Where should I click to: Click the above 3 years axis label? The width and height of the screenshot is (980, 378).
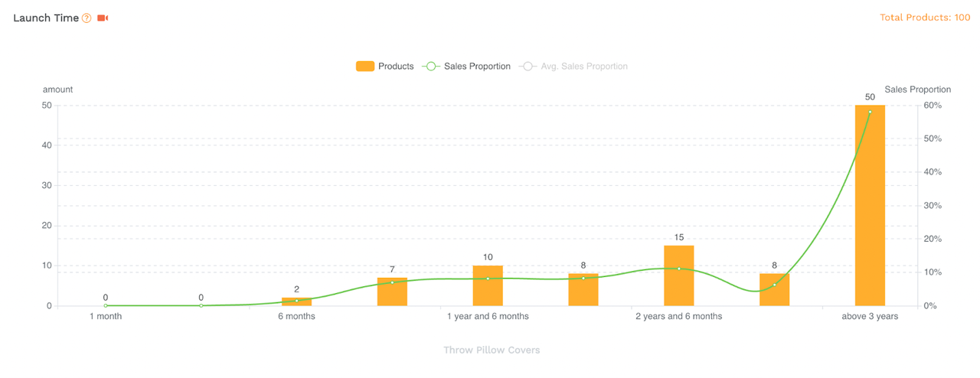pyautogui.click(x=870, y=316)
